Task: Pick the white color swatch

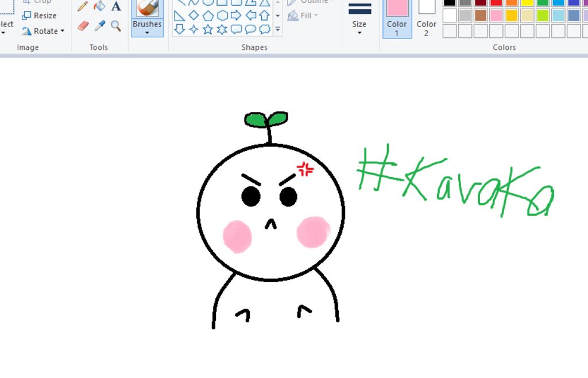Action: [450, 15]
